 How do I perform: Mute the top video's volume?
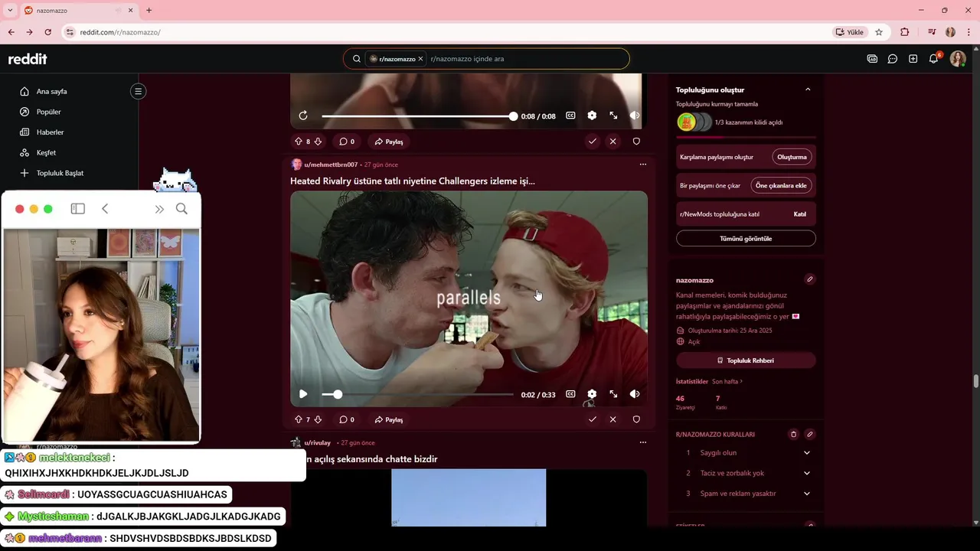(635, 116)
